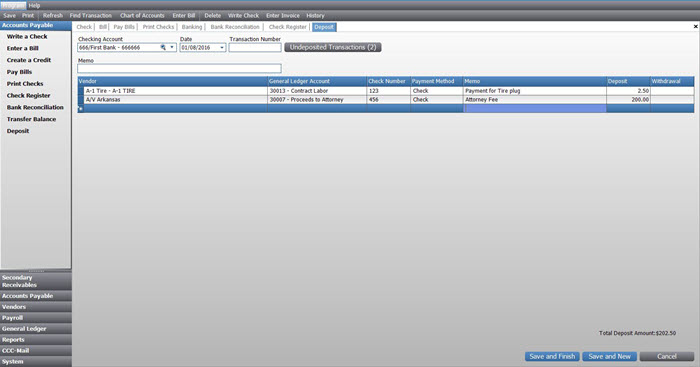The image size is (700, 367).
Task: Click the 30013 - Contract Labor cell
Action: click(317, 91)
